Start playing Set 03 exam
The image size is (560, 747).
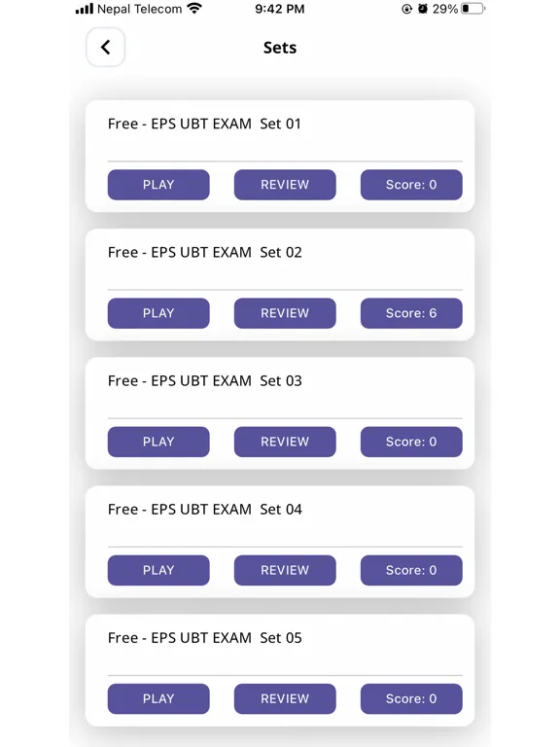(158, 443)
